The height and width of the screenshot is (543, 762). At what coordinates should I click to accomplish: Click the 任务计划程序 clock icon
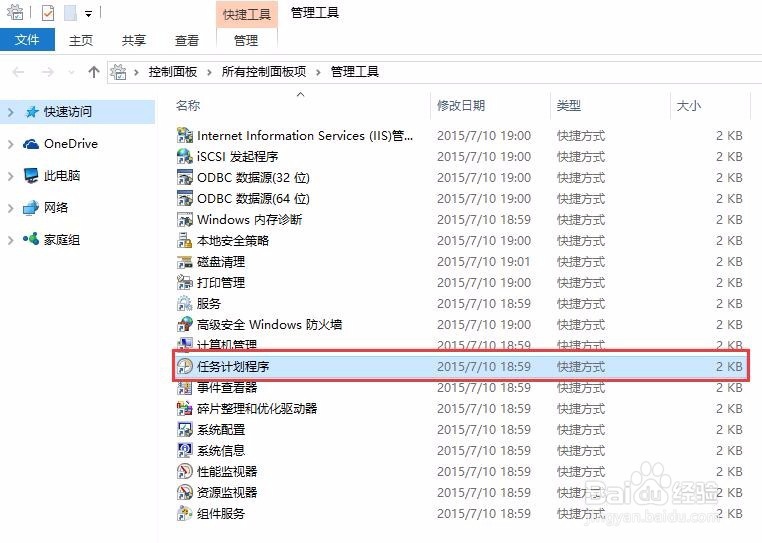pos(185,366)
